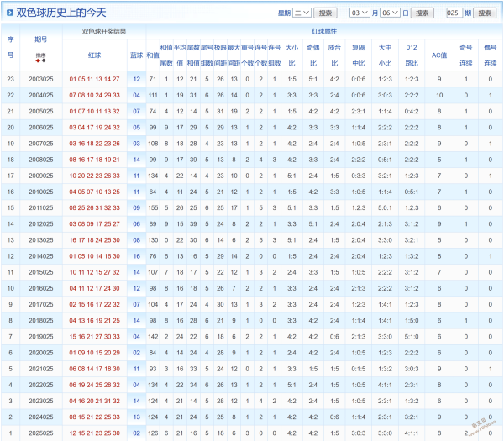Image resolution: width=504 pixels, height=441 pixels.
Task: Click the red sort arrow under 期号
Action: (38, 60)
